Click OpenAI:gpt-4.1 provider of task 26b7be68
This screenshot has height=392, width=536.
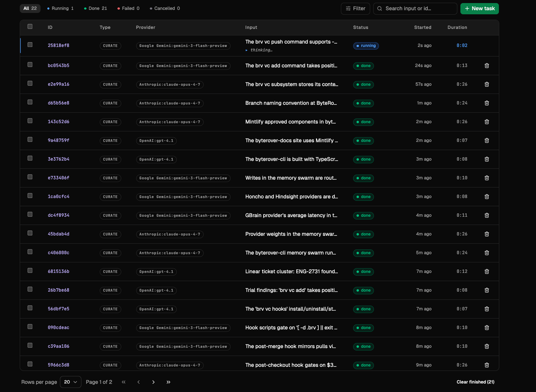click(156, 290)
